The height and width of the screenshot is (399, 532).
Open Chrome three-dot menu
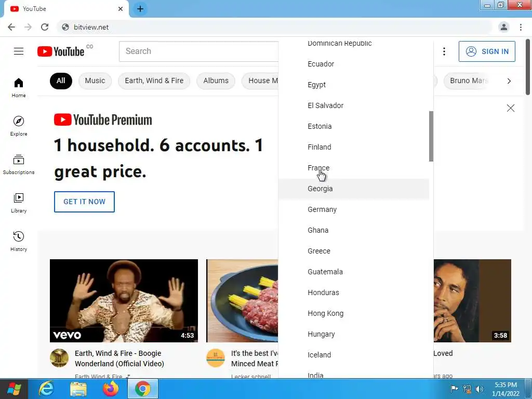(x=521, y=27)
